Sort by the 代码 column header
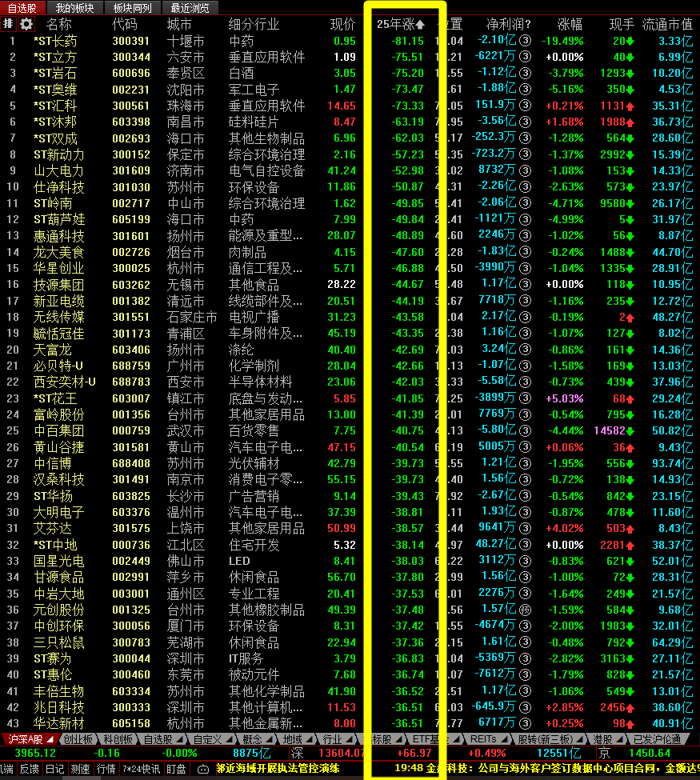The height and width of the screenshot is (780, 700). pyautogui.click(x=124, y=24)
